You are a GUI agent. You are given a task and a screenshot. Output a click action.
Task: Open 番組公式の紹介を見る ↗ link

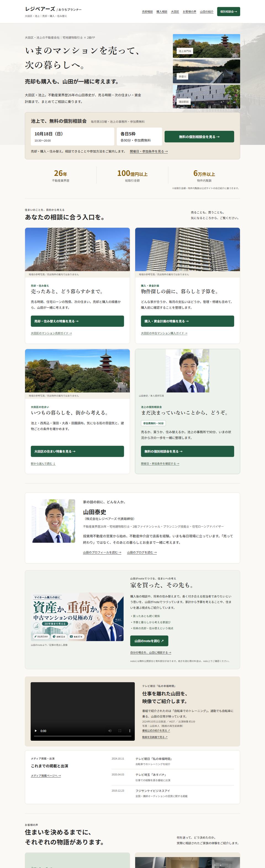pyautogui.click(x=156, y=730)
